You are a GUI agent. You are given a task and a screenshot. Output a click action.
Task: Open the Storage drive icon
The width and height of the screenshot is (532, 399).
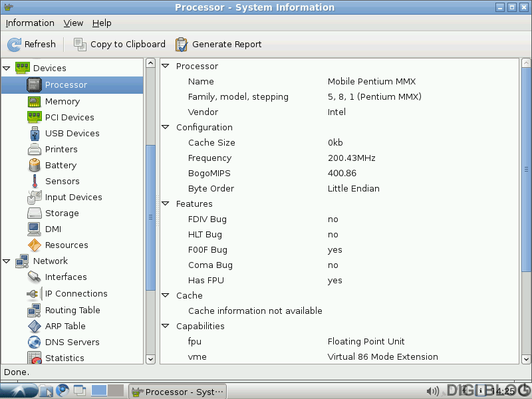[35, 213]
